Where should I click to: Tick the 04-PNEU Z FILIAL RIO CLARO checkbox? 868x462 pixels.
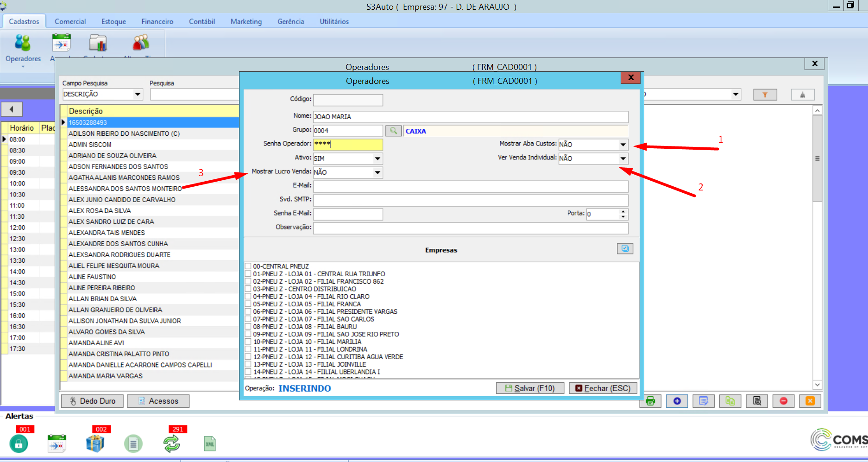pos(248,296)
